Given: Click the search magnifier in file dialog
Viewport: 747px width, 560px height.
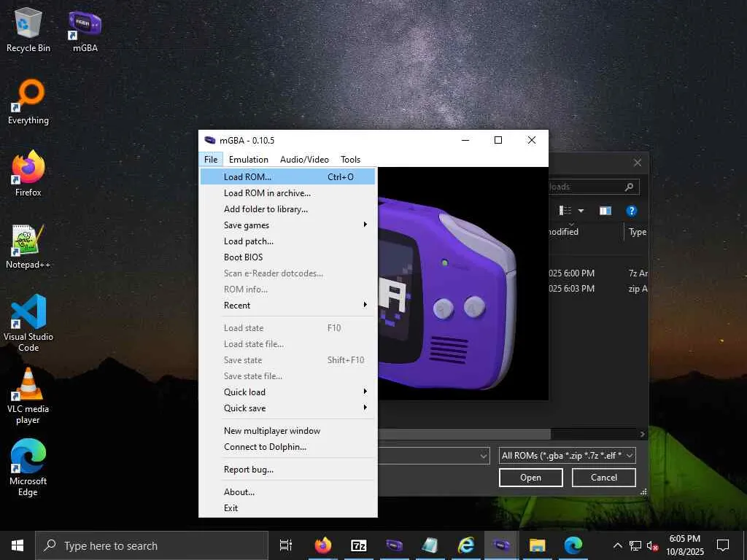Looking at the screenshot, I should tap(629, 187).
